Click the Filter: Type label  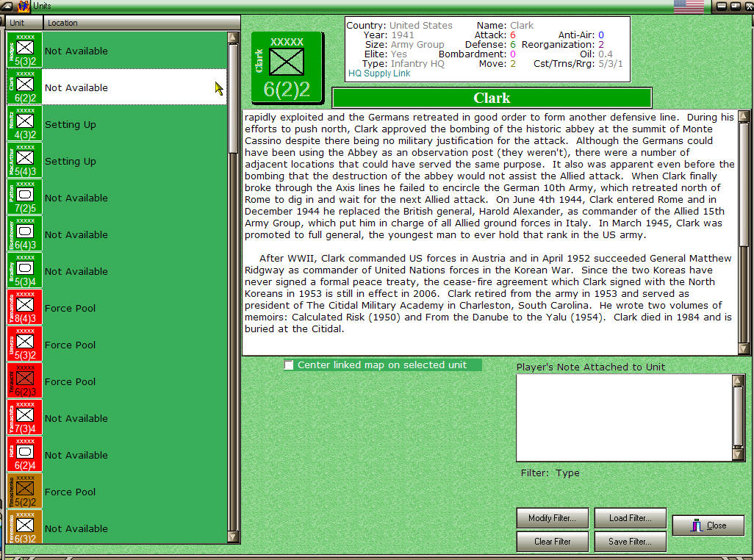click(x=550, y=473)
